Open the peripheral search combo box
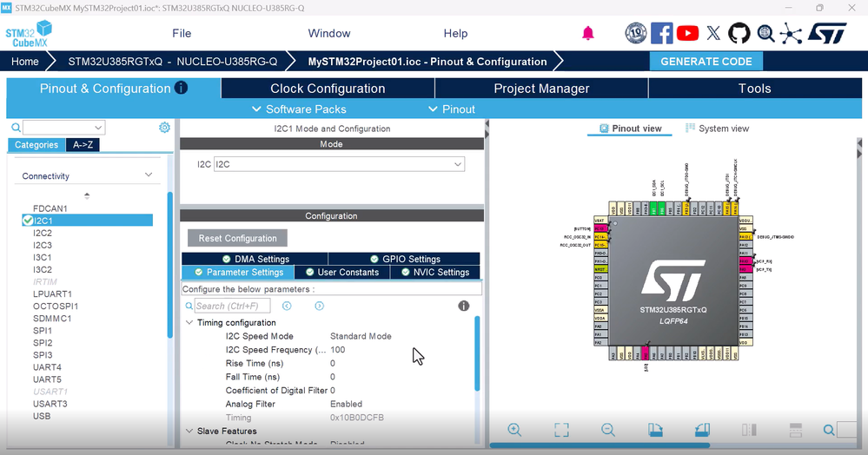This screenshot has width=868, height=455. point(63,128)
